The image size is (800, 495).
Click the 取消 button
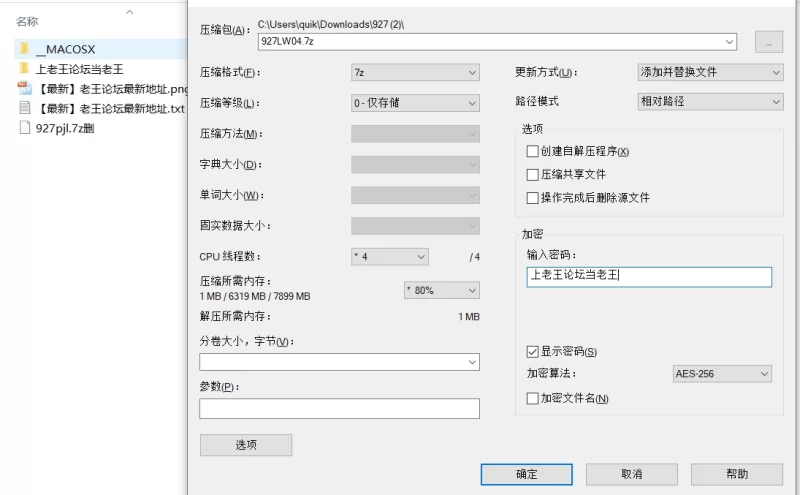(632, 474)
